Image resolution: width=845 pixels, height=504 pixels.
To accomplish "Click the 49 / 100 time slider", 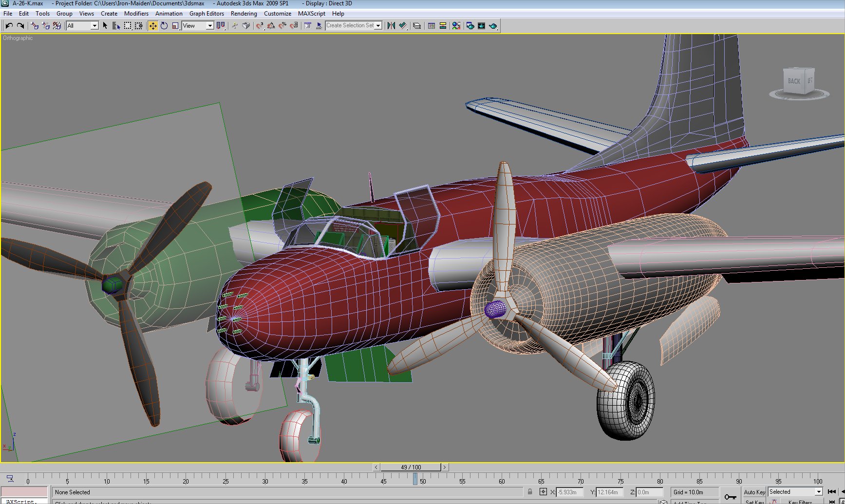I will pyautogui.click(x=411, y=467).
